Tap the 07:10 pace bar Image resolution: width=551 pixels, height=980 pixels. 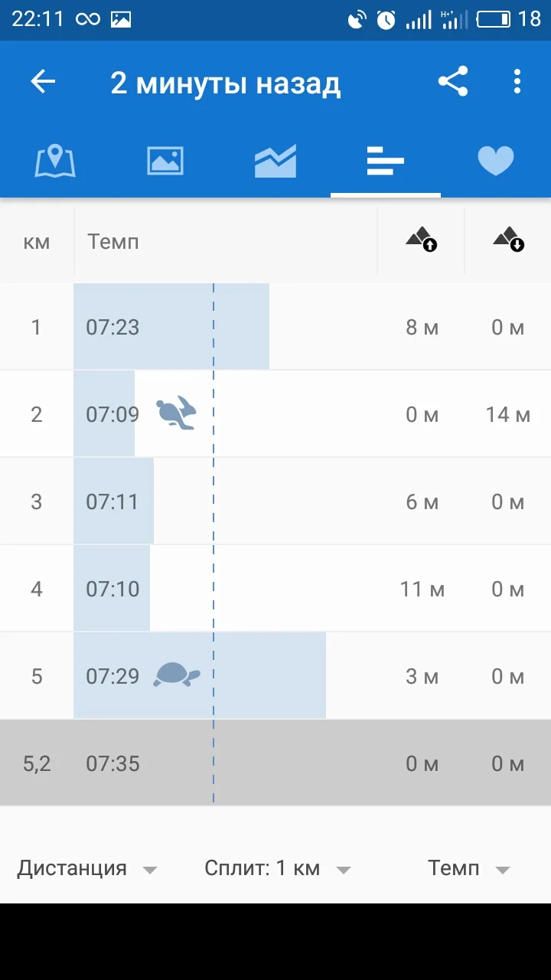point(112,589)
